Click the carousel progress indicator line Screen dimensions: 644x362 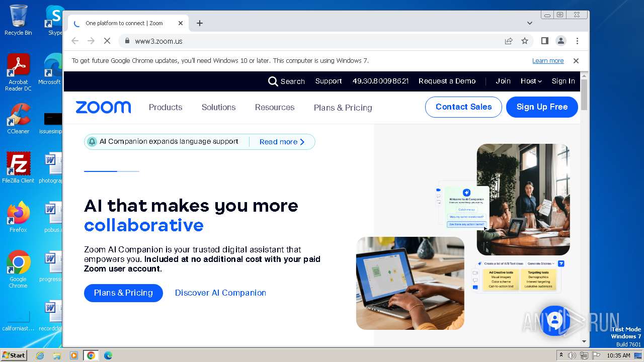tap(111, 171)
